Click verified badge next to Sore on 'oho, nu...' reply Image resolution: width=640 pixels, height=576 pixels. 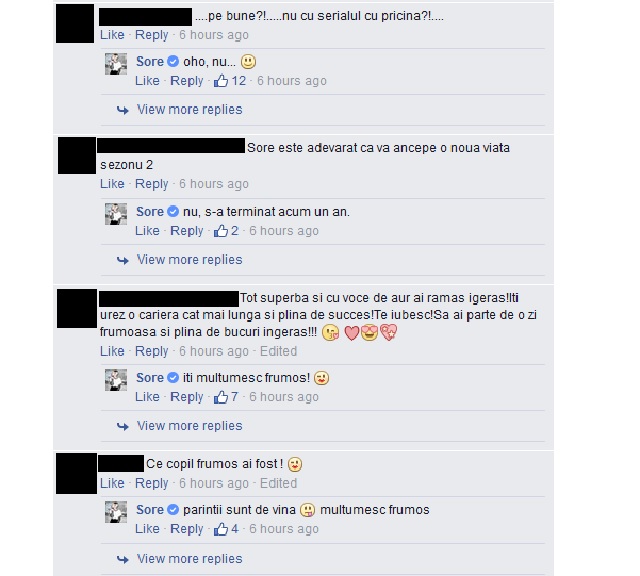point(173,61)
